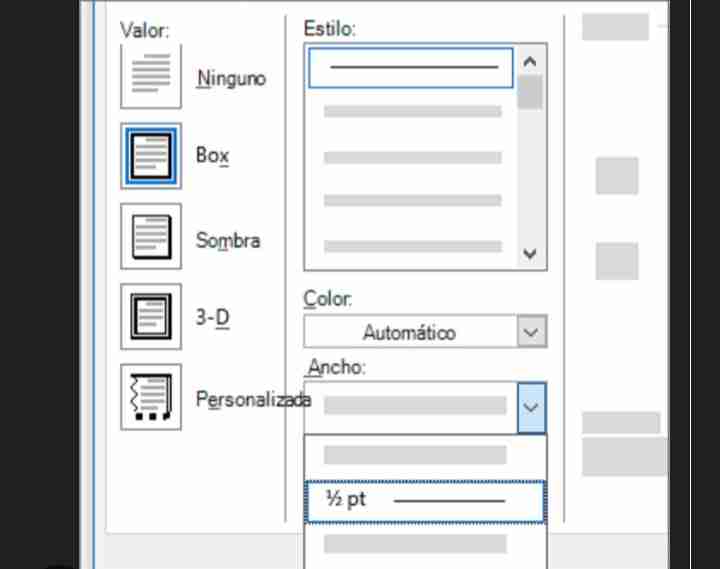Pick the Sombra border setting icon

(x=151, y=236)
